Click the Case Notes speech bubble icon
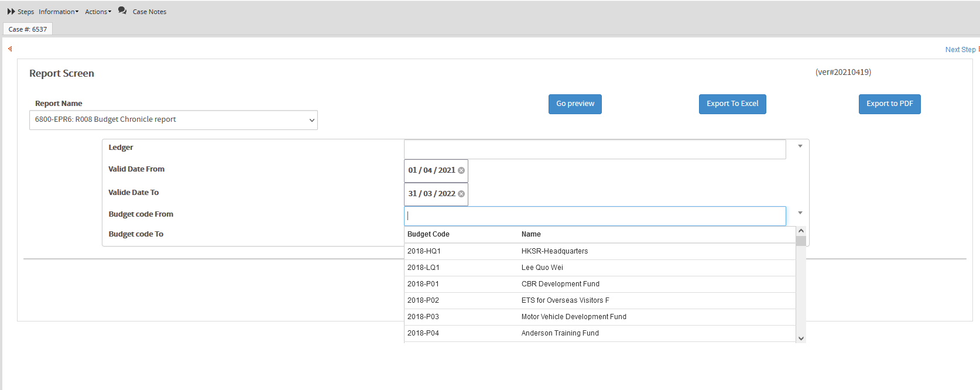980x390 pixels. point(122,11)
